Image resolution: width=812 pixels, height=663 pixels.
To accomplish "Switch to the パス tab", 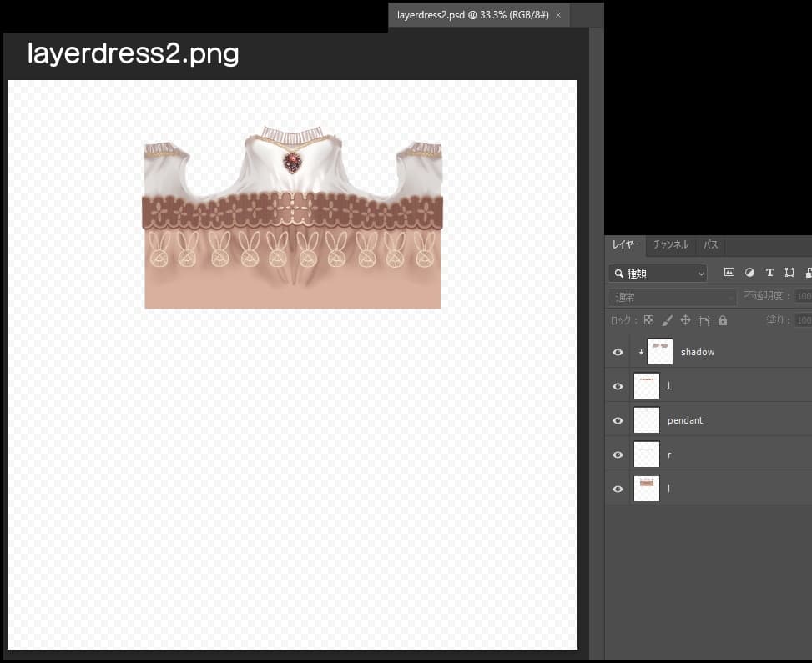I will point(711,244).
